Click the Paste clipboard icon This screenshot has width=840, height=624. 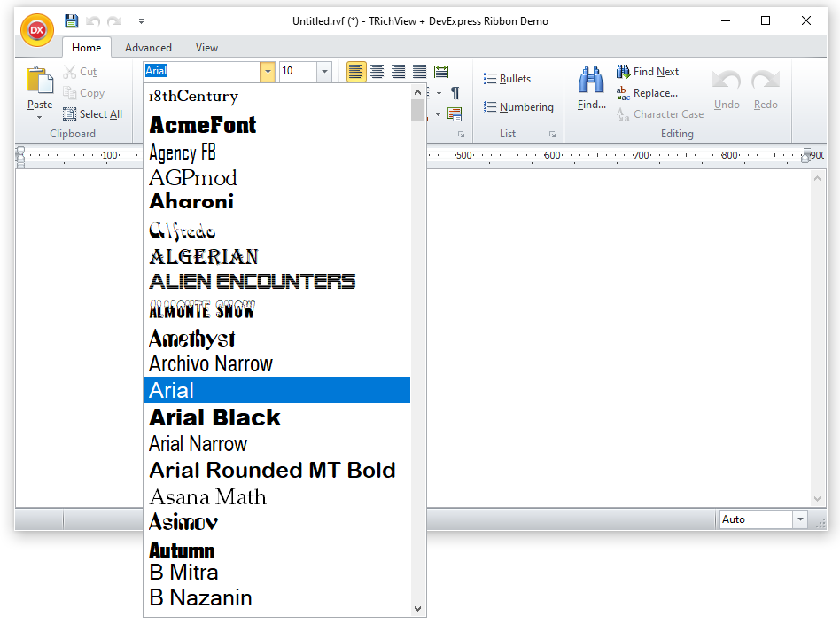point(40,82)
